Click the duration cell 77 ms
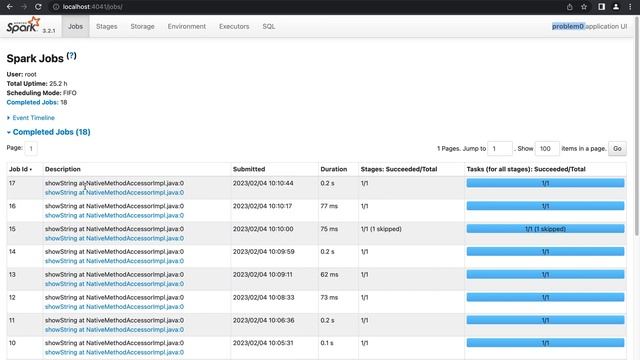This screenshot has height=360, width=640. 329,206
